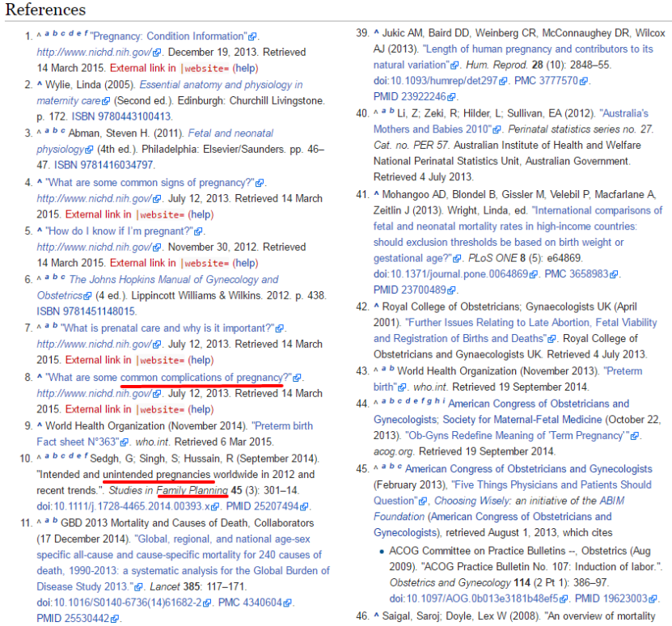Click PMC 3777570 link

tap(546, 81)
